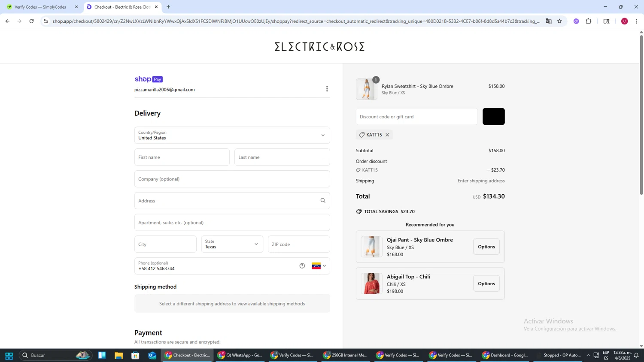The height and width of the screenshot is (362, 644).
Task: Open the Shop Pay account options menu
Action: click(327, 89)
